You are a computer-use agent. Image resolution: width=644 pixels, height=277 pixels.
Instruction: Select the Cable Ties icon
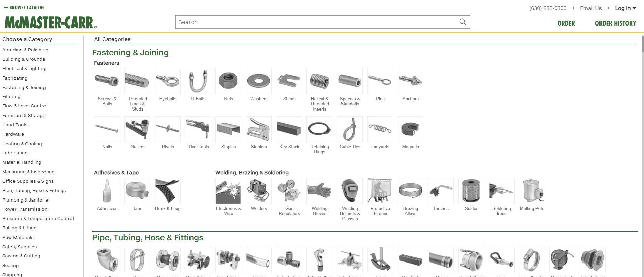pyautogui.click(x=350, y=129)
